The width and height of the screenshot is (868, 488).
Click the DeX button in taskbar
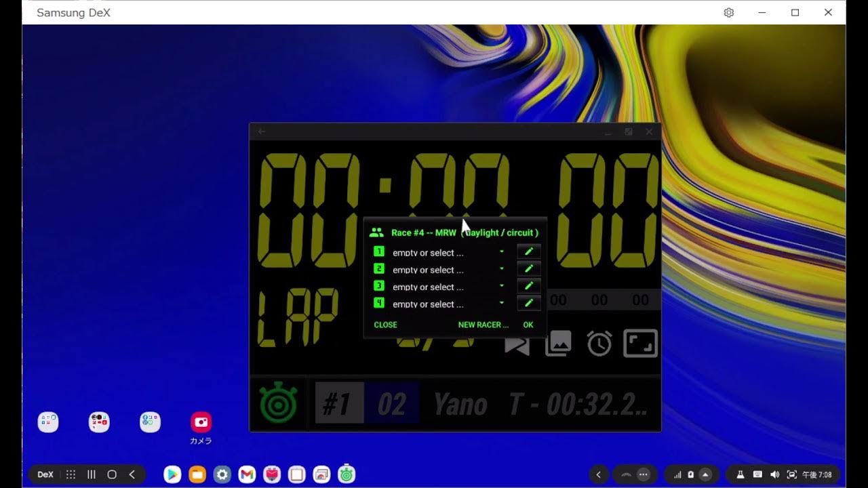45,474
